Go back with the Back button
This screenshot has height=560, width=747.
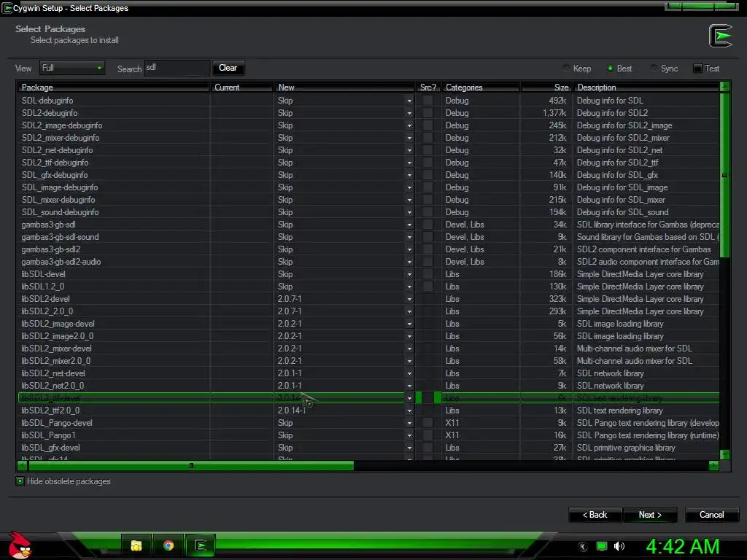[595, 514]
